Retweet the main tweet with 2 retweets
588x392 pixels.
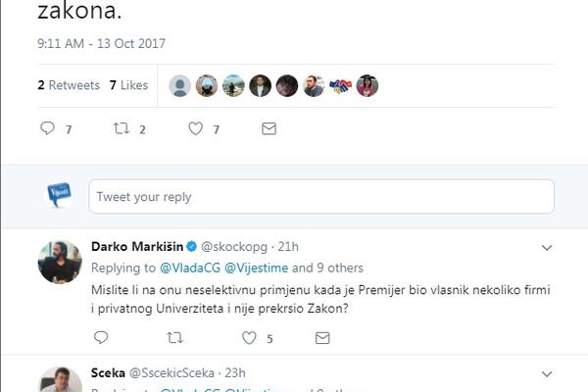point(122,128)
